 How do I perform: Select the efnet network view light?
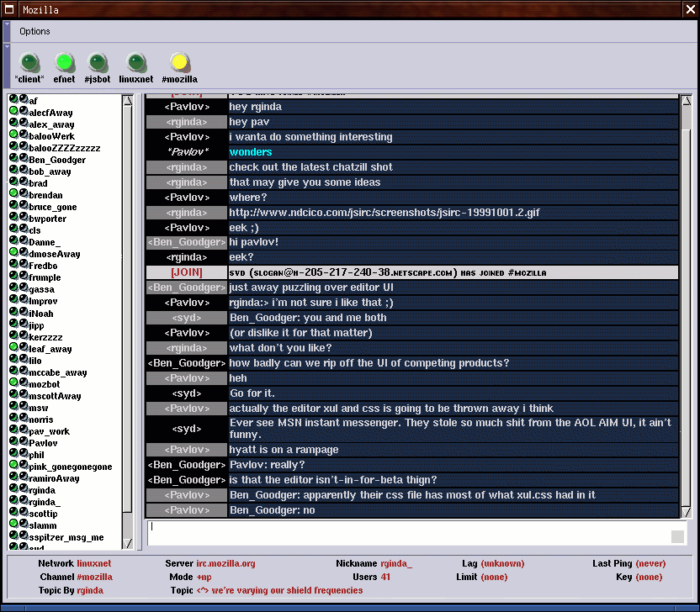click(x=64, y=62)
